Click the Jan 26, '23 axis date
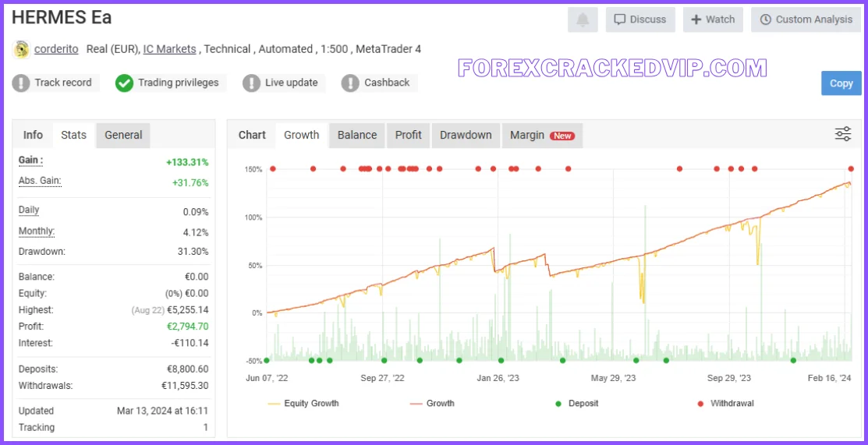Viewport: 868px width, 445px height. coord(498,378)
